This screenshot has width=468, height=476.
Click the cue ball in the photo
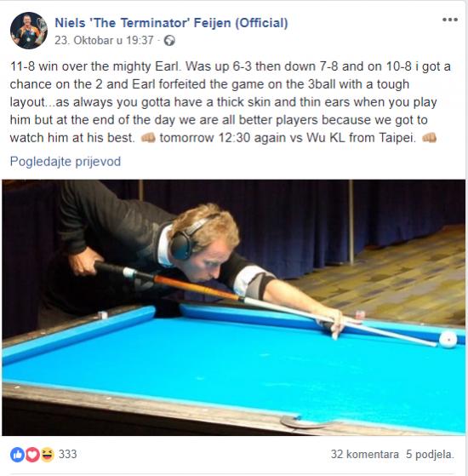448,339
